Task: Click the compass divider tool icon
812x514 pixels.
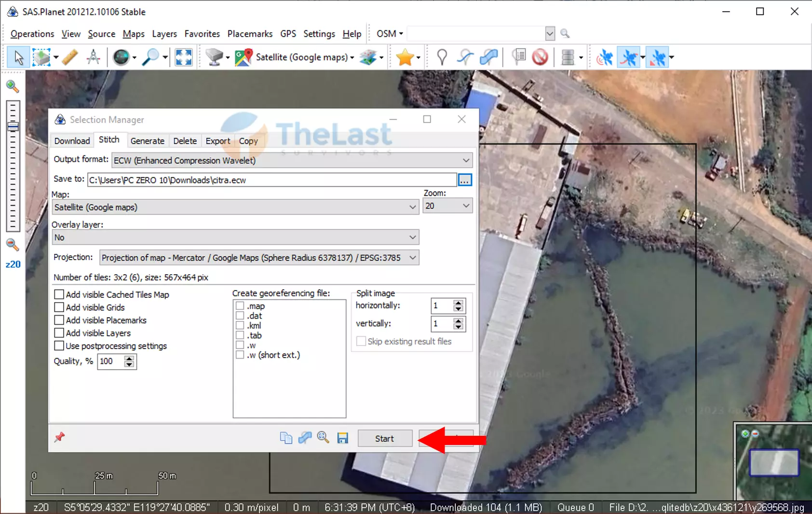Action: (94, 57)
